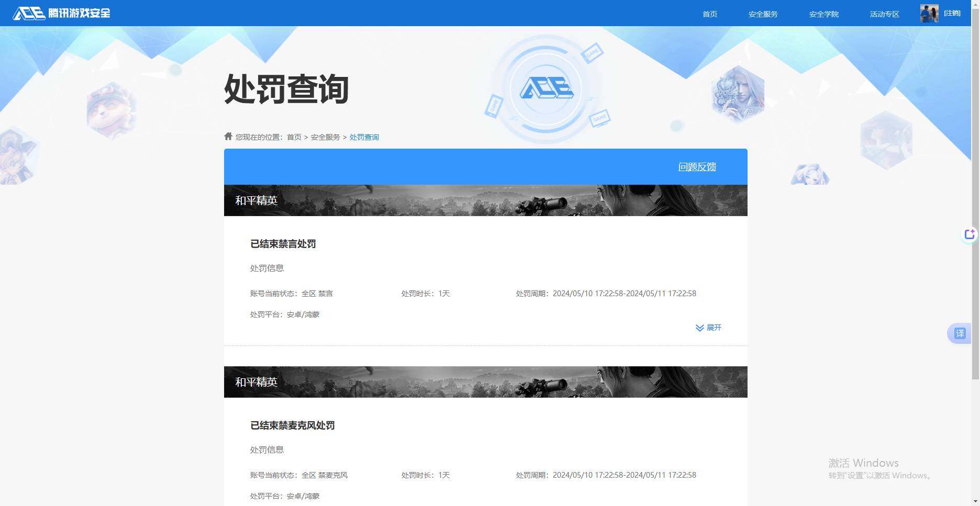The height and width of the screenshot is (506, 980).
Task: Click the 问题反馈 feedback link
Action: 697,166
